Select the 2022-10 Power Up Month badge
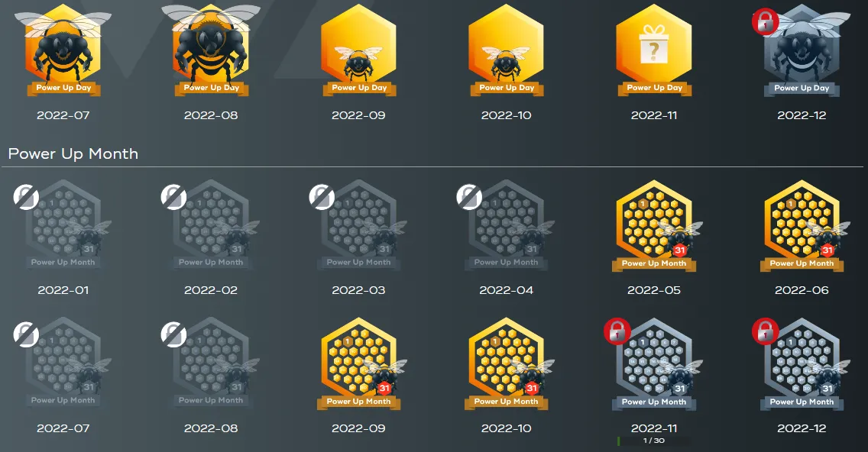 click(x=506, y=363)
